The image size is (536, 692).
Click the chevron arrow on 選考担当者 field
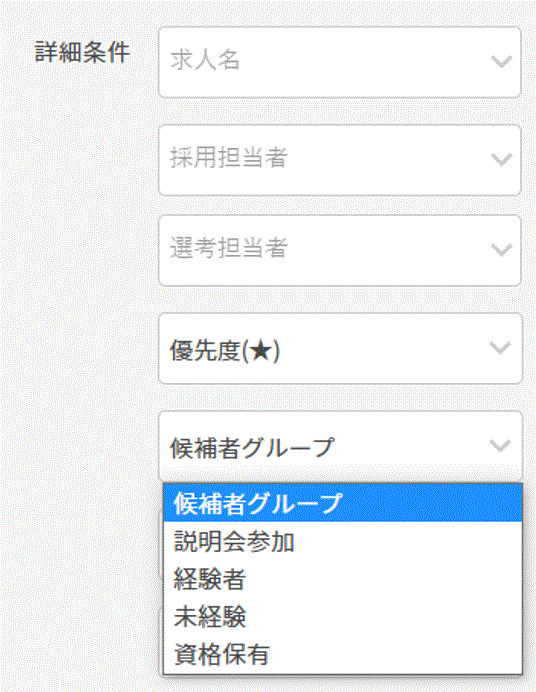(x=502, y=250)
